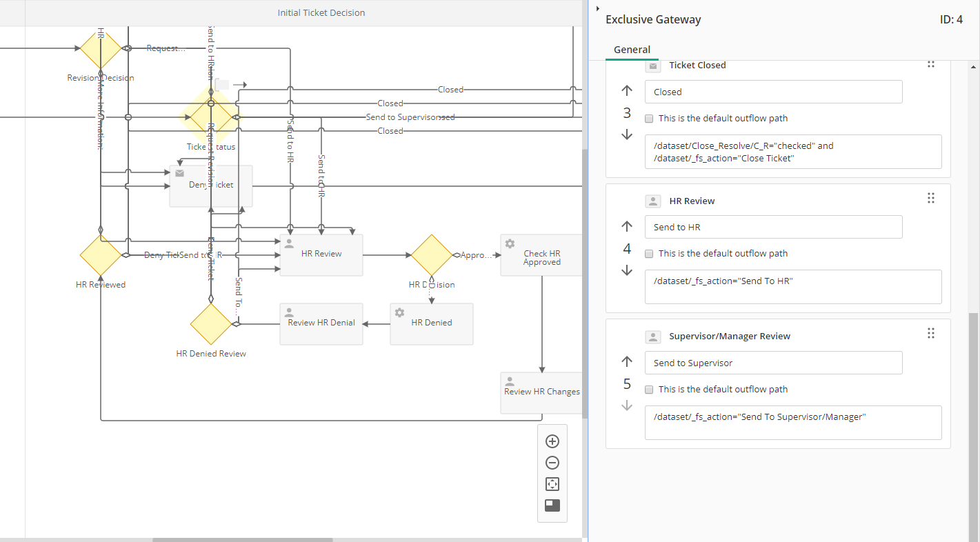This screenshot has width=980, height=542.
Task: Toggle default outflow path for Supervisor/Manager Review
Action: click(649, 390)
